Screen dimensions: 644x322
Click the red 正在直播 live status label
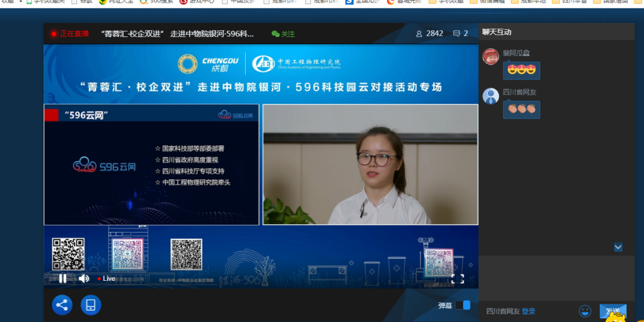pos(75,33)
